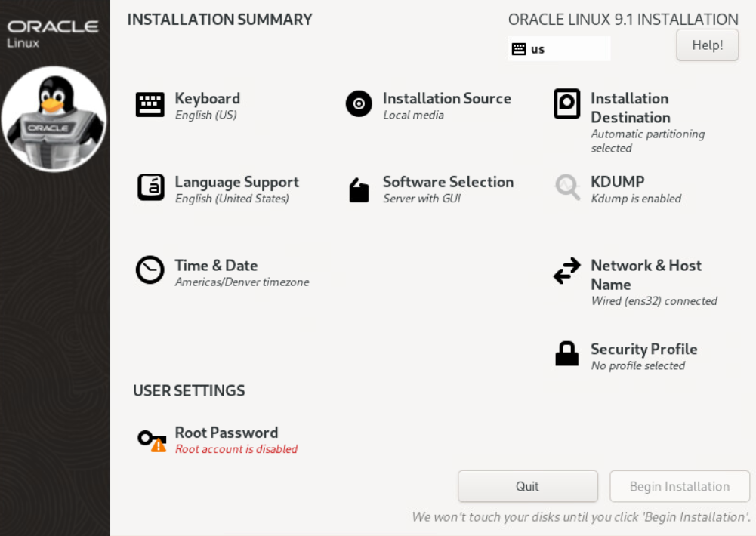
Task: Click the Begin Installation button
Action: tap(680, 486)
